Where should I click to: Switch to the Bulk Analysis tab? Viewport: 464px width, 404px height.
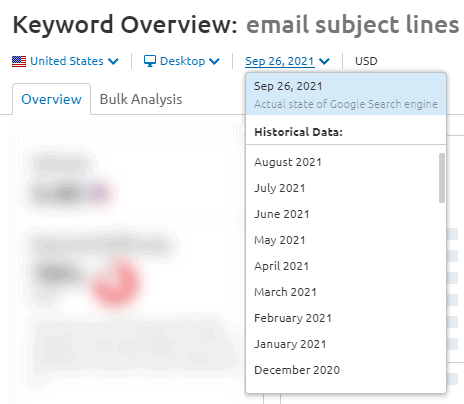click(141, 99)
